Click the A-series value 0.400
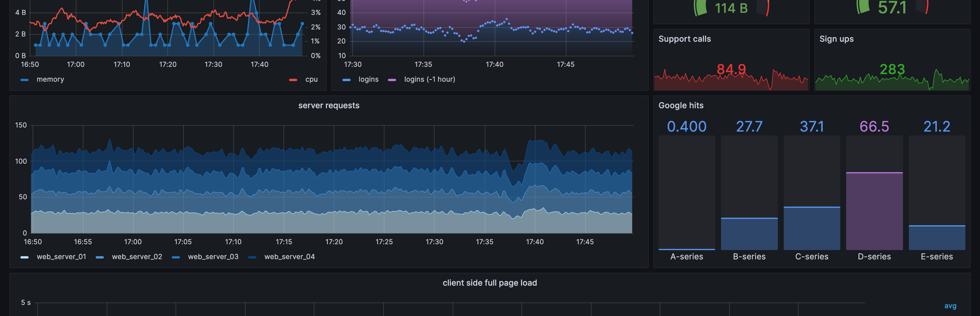The image size is (980, 316). tap(687, 126)
